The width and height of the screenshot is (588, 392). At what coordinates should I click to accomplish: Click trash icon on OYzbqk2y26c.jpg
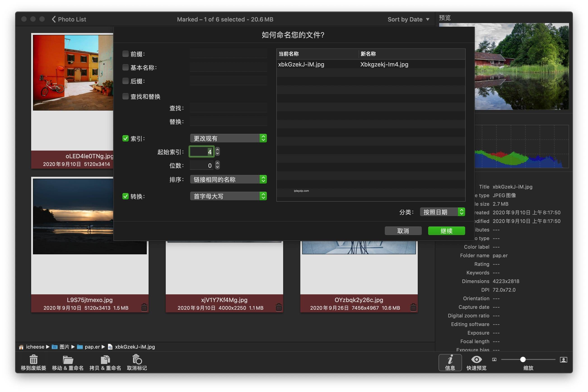pos(413,307)
